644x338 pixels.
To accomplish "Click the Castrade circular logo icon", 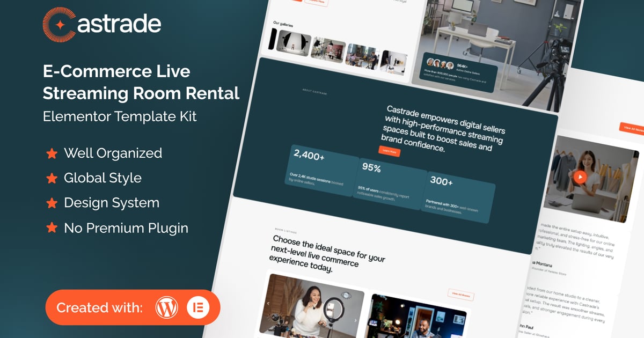I will tap(60, 24).
